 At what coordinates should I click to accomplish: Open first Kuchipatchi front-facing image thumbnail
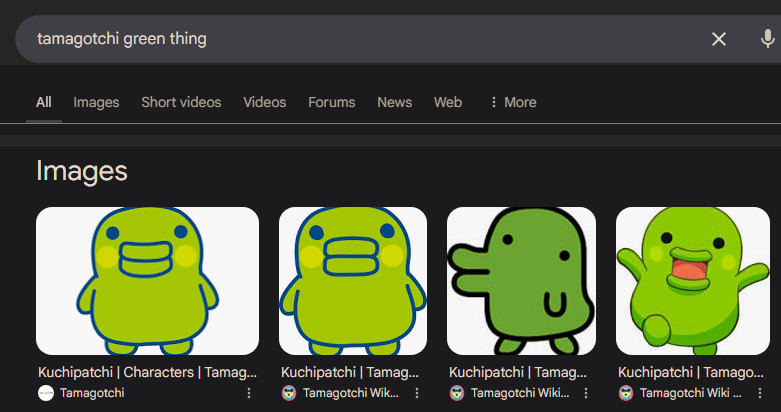pos(147,281)
